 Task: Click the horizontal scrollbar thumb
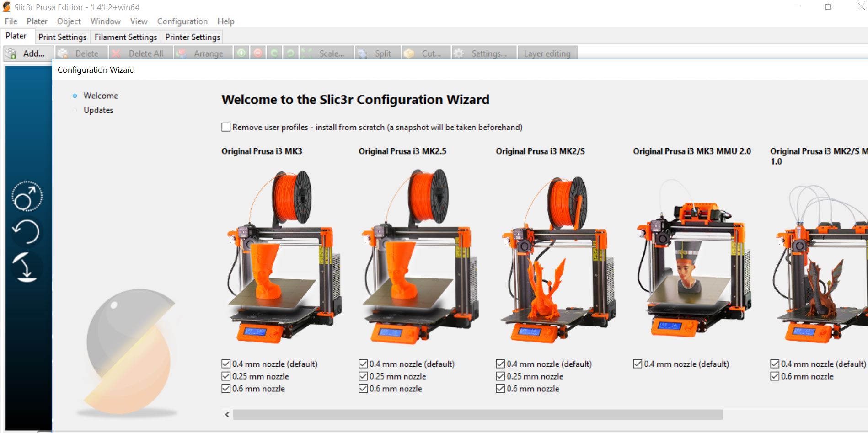(478, 415)
